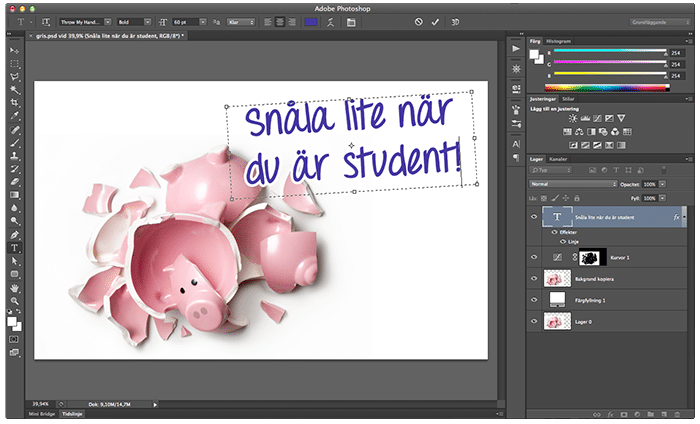Switch to the Kanaler tab
Image resolution: width=700 pixels, height=424 pixels.
tap(558, 159)
